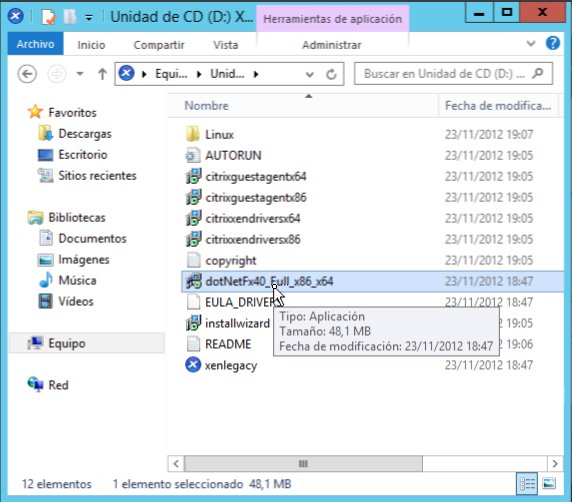Select Red in the navigation pane
572x502 pixels.
(x=58, y=385)
